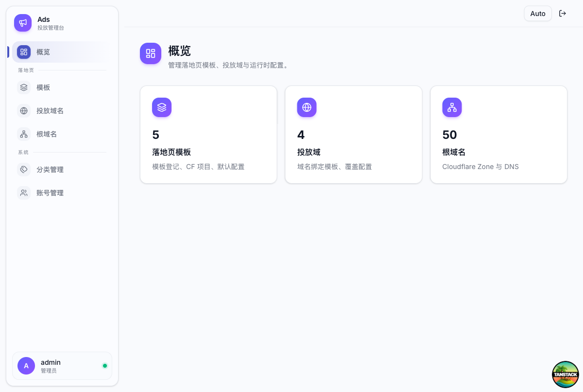
Task: Click the logout icon at top right
Action: [x=563, y=14]
